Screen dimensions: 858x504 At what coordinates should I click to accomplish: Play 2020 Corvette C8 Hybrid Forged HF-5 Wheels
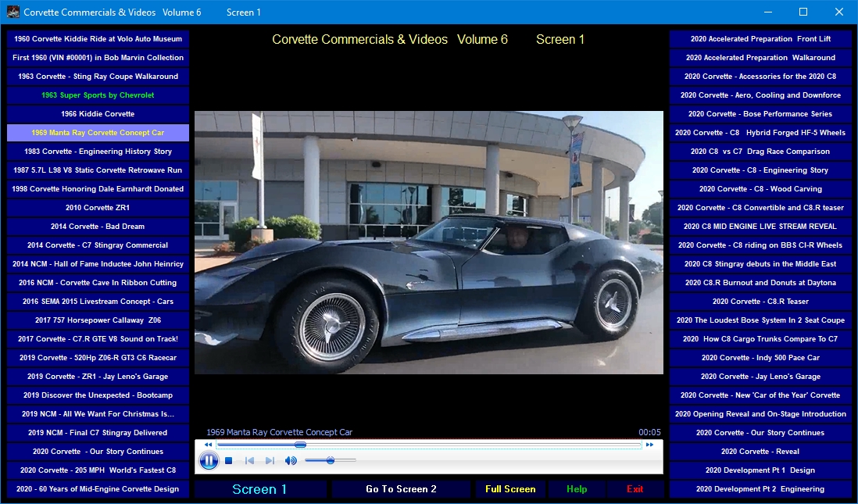[760, 132]
